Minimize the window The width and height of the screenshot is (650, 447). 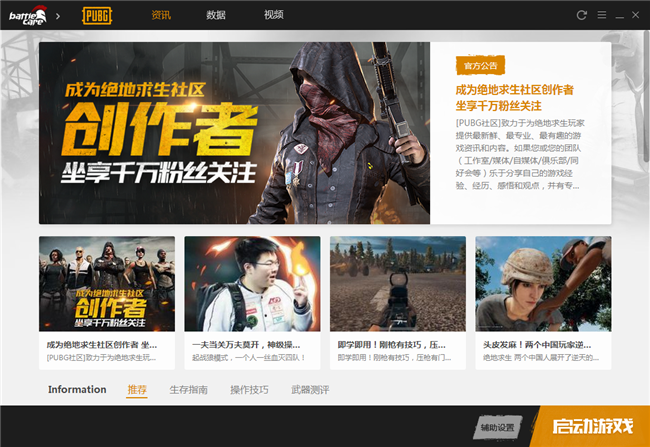[620, 18]
